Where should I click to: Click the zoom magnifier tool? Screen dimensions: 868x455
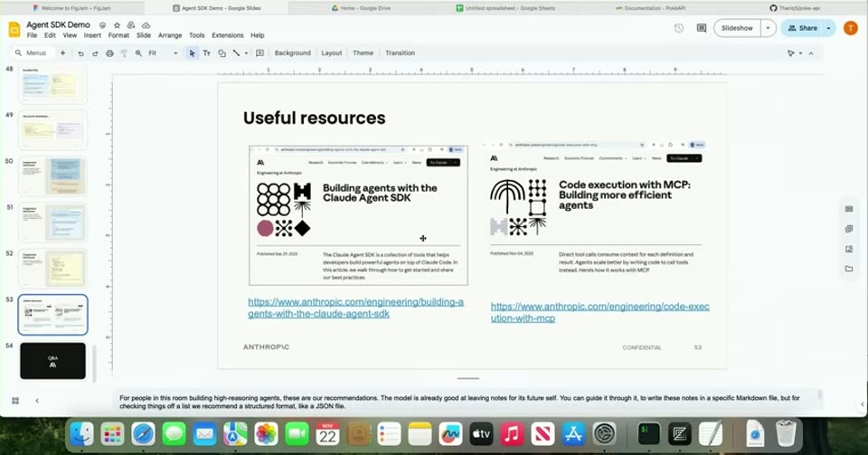click(x=138, y=53)
